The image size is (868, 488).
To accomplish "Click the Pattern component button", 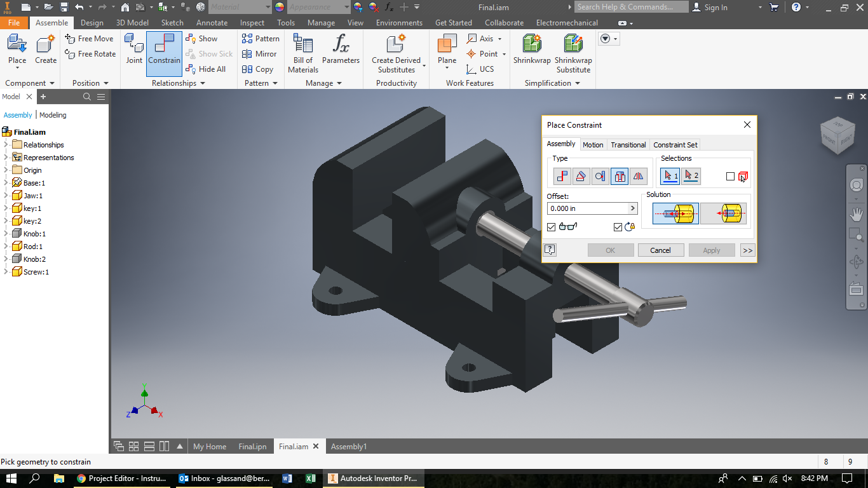I will (x=261, y=39).
